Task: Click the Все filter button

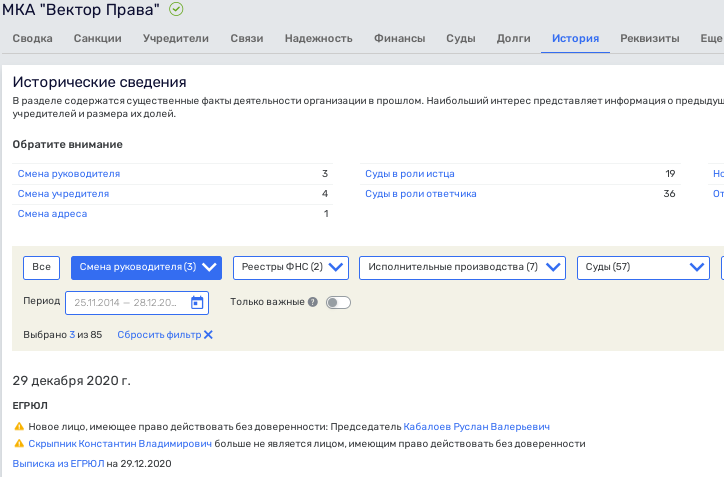Action: tap(42, 268)
